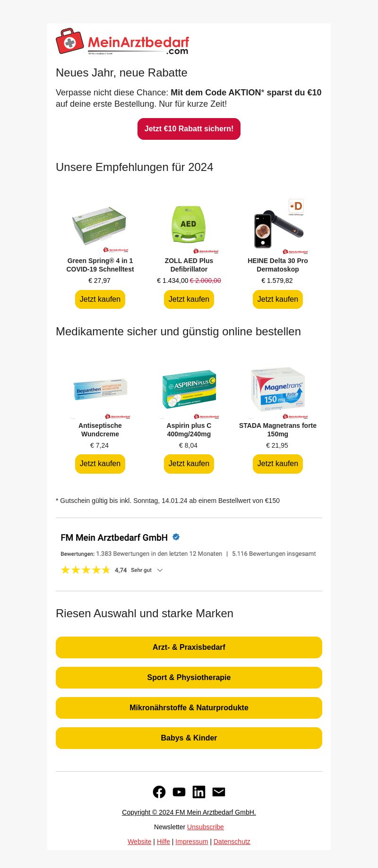Open the Impressum link
The height and width of the screenshot is (868, 378).
192,842
